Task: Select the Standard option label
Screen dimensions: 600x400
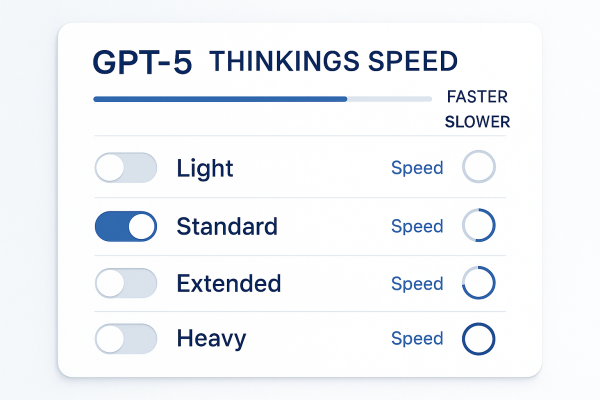Action: click(x=227, y=226)
